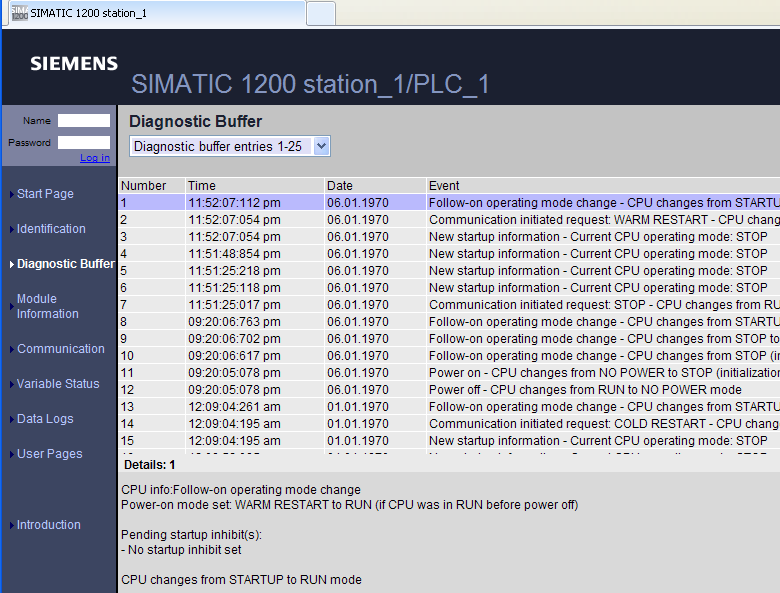The height and width of the screenshot is (593, 780).
Task: Select entry 7 Communication initiated request: STOP
Action: tap(450, 304)
